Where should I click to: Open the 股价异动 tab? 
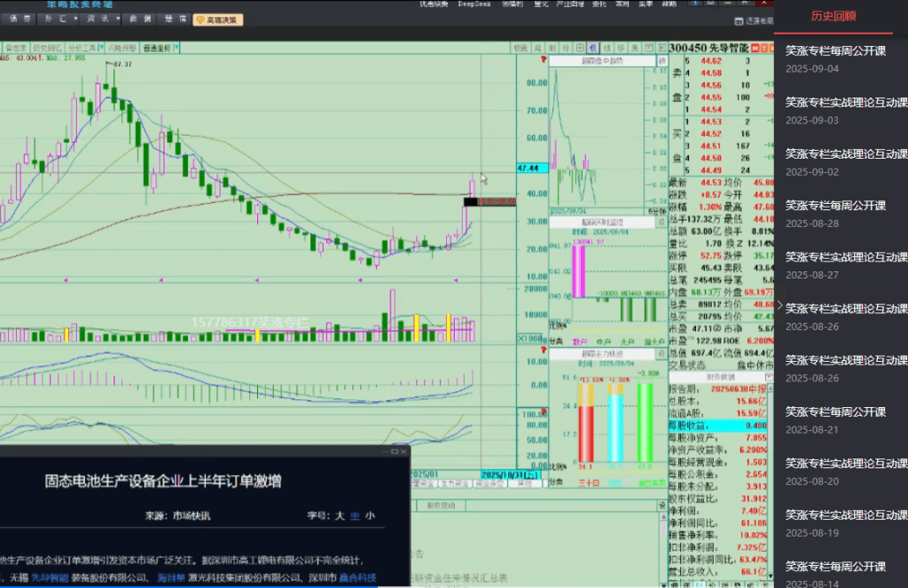pos(441,506)
